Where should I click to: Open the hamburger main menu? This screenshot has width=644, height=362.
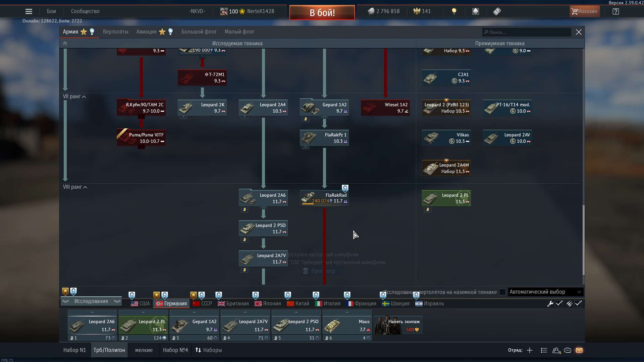coord(29,11)
